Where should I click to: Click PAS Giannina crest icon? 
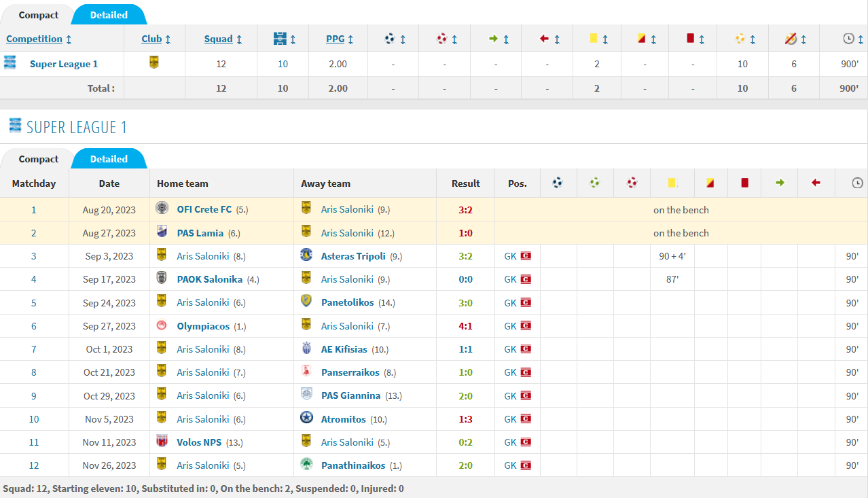coord(306,393)
